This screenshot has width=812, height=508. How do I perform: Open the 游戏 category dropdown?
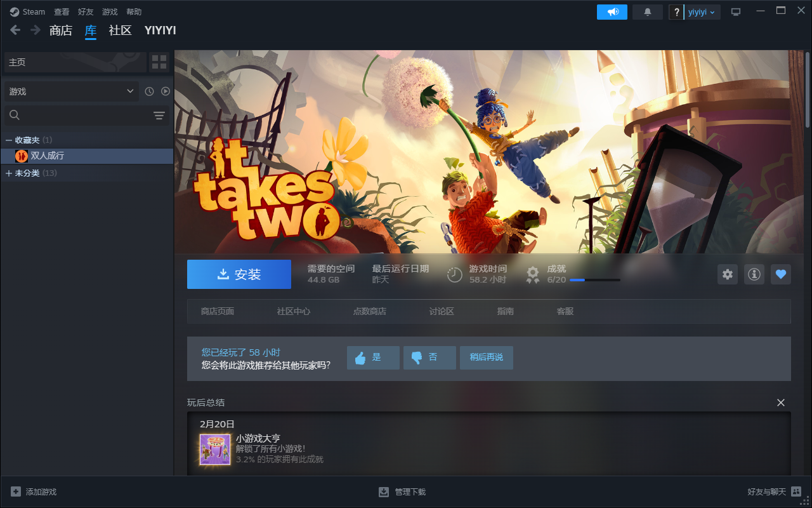tap(71, 91)
